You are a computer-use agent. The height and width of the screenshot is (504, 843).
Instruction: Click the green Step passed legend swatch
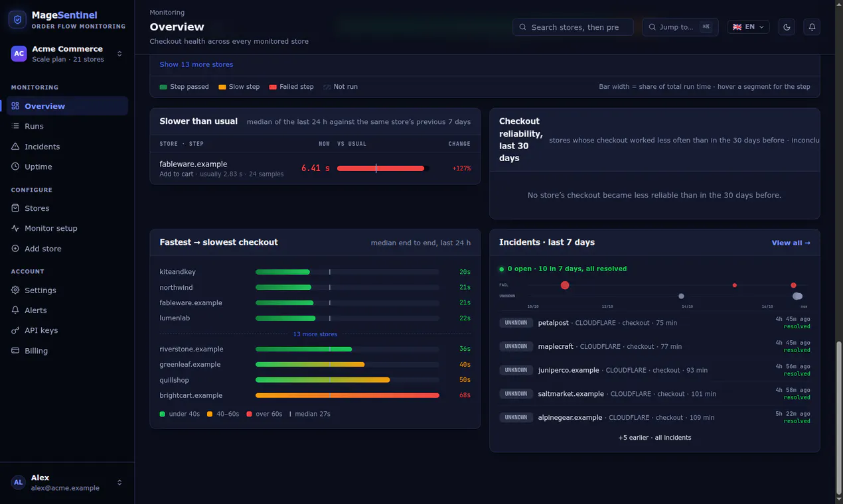pyautogui.click(x=163, y=87)
